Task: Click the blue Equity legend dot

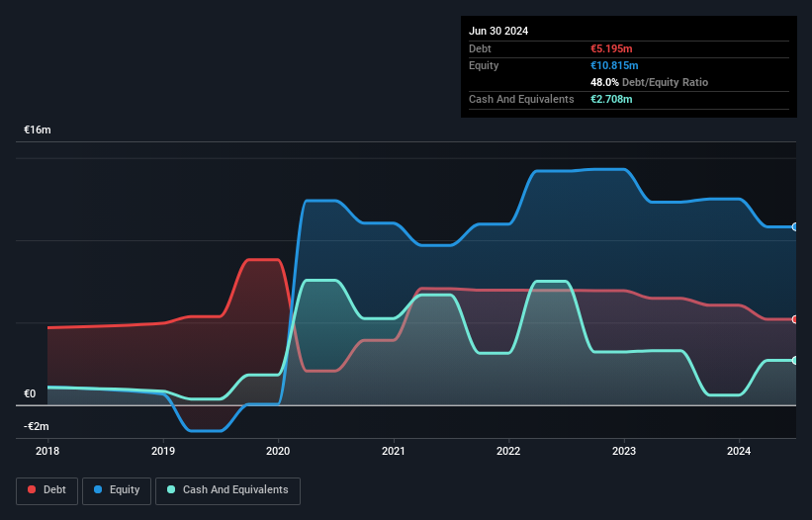Action: click(98, 489)
